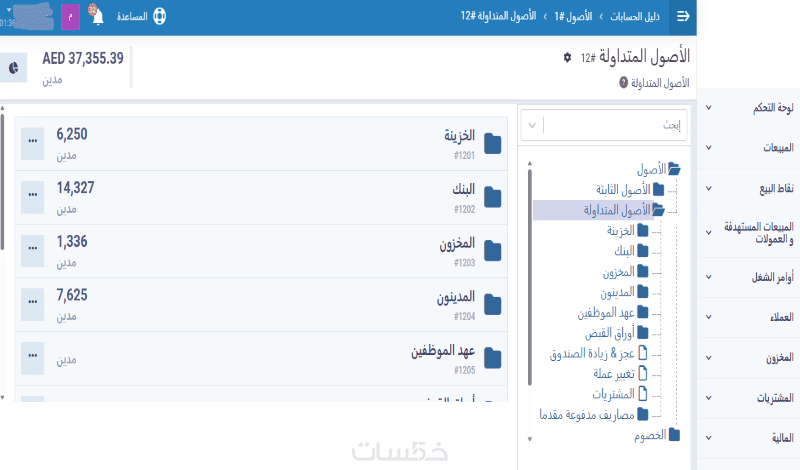Open options menu for الخزينة row
Image resolution: width=800 pixels, height=470 pixels.
pos(33,143)
